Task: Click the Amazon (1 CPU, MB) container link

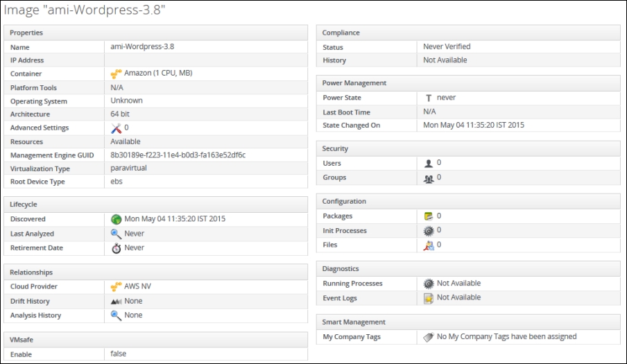Action: click(x=158, y=73)
